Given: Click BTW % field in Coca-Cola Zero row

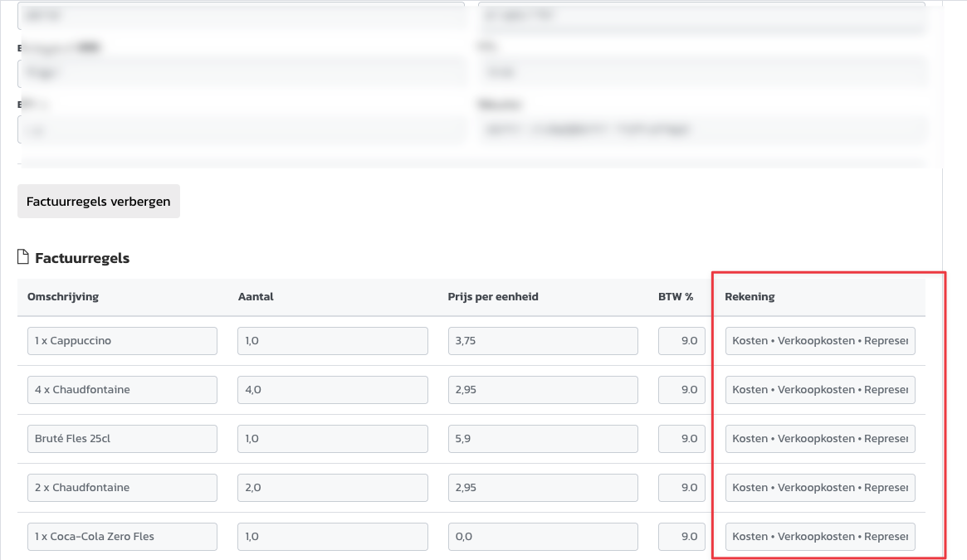Looking at the screenshot, I should pos(682,537).
